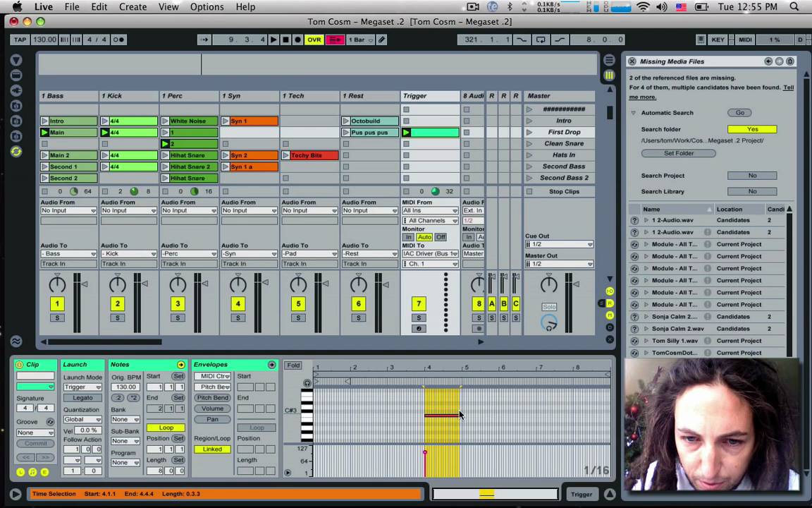Toggle the Linked envelope button
Viewport: 812px width, 508px height.
click(212, 449)
